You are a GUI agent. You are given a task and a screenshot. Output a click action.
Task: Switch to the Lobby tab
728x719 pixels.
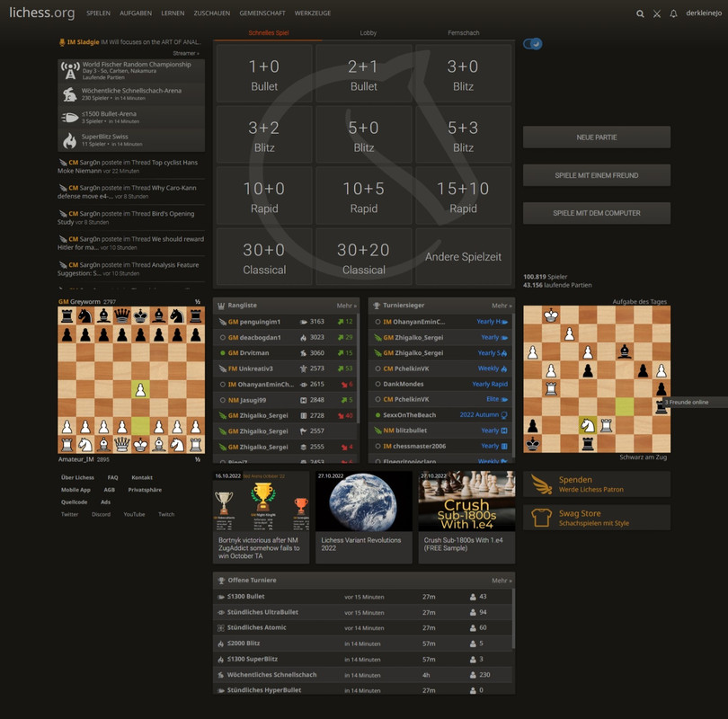368,33
